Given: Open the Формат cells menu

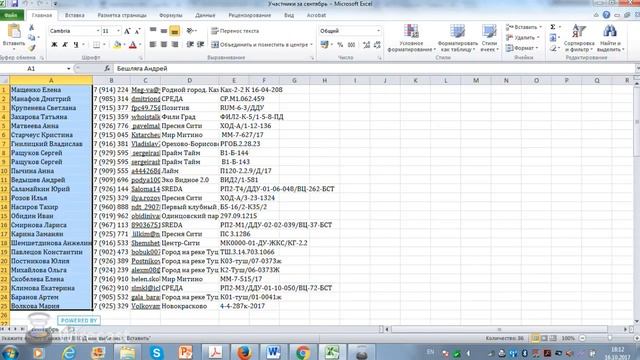Looking at the screenshot, I should click(522, 48).
